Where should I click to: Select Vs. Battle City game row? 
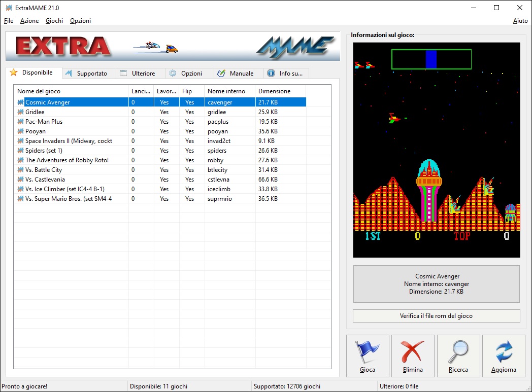(160, 170)
